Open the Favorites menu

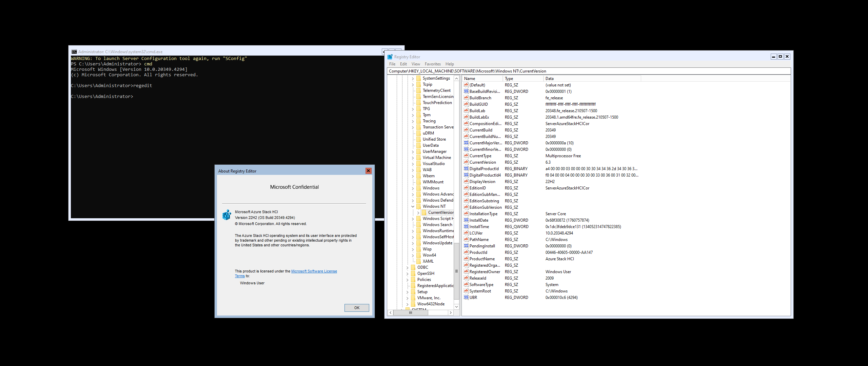pos(433,64)
